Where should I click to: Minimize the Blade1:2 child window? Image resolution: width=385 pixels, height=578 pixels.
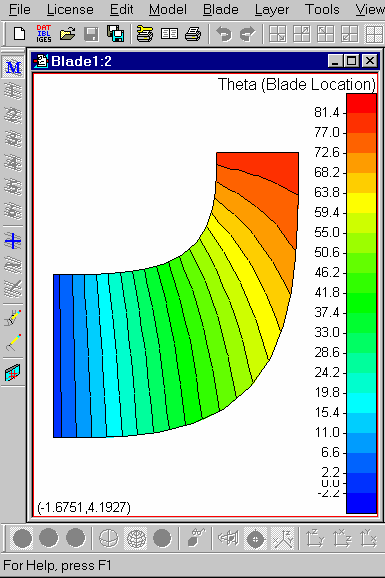coord(335,61)
